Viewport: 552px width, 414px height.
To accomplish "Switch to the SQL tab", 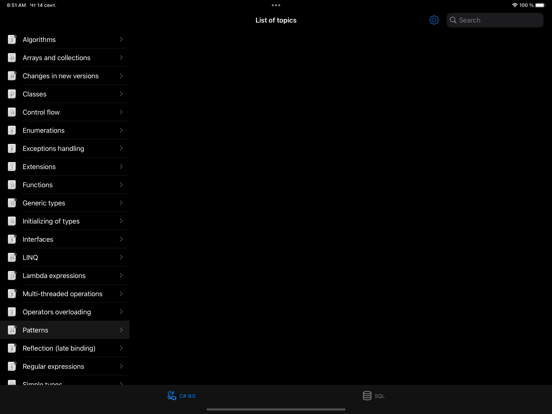I will click(x=374, y=396).
